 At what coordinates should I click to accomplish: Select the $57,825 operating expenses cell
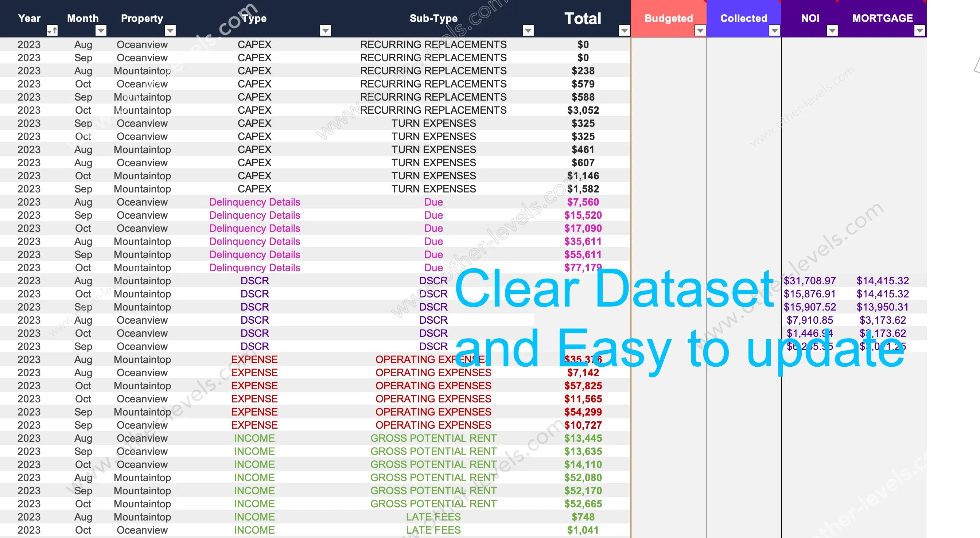click(583, 386)
